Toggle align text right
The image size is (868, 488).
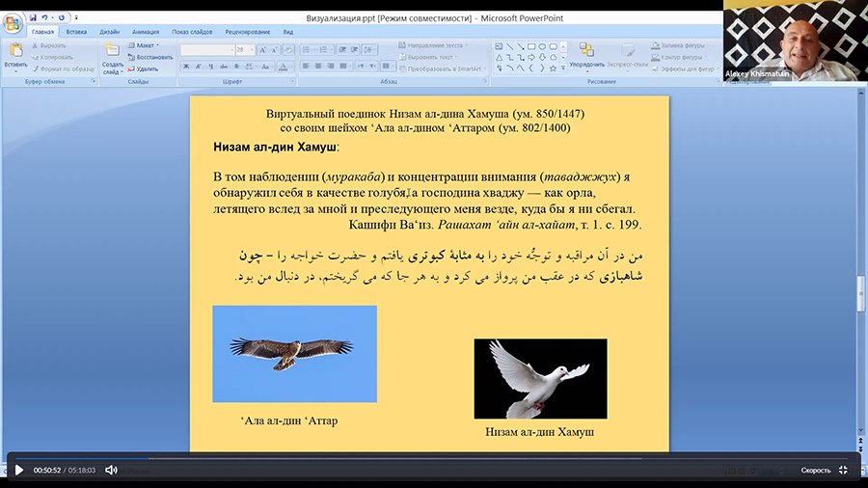coord(331,67)
